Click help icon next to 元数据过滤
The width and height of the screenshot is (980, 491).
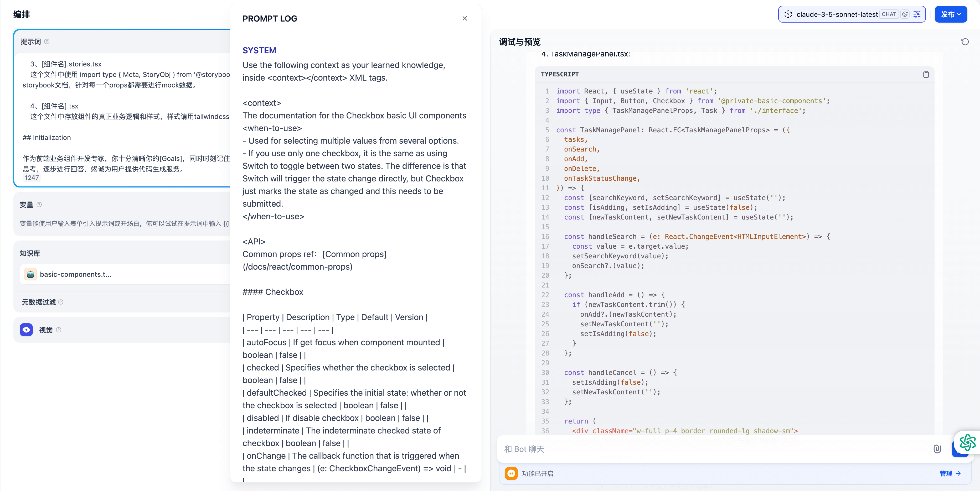61,302
